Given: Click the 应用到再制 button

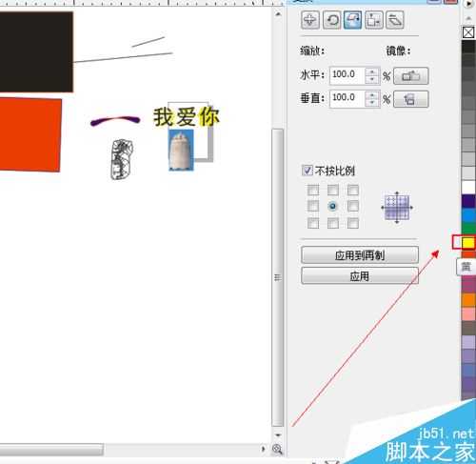Looking at the screenshot, I should coord(360,255).
